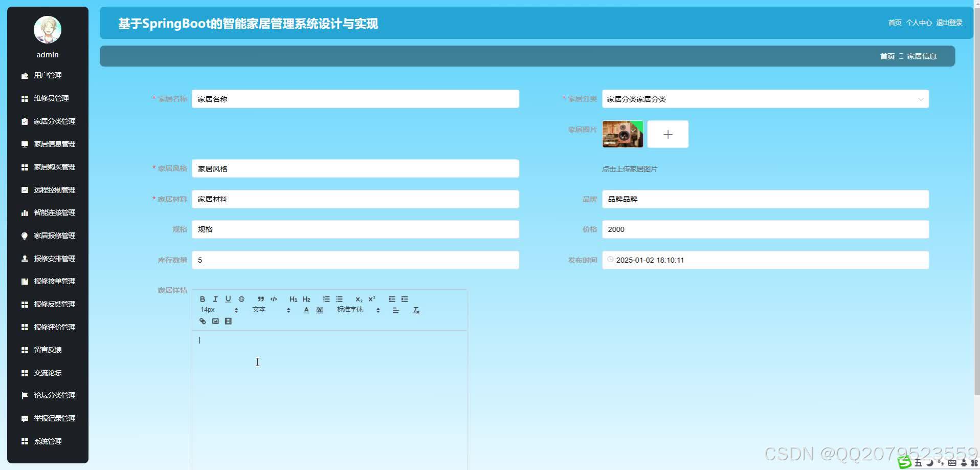Open 家居购买管理 in the sidebar
980x470 pixels.
[48, 167]
